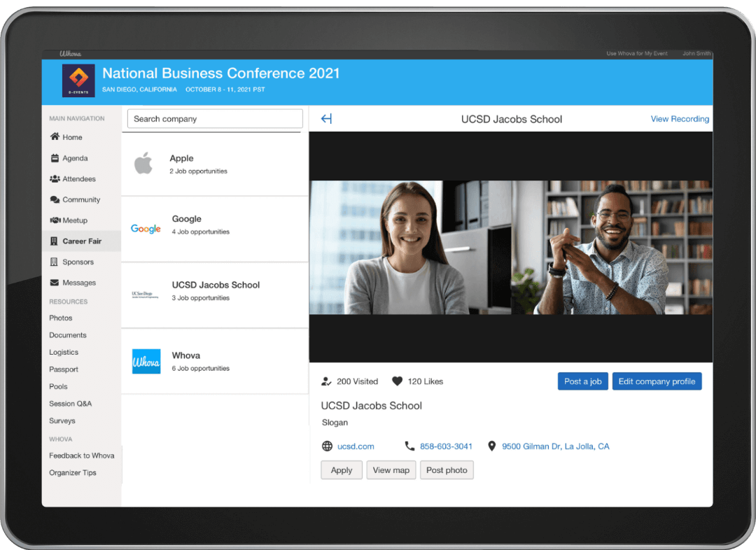756x550 pixels.
Task: Open the ucsd.com website link
Action: [356, 446]
